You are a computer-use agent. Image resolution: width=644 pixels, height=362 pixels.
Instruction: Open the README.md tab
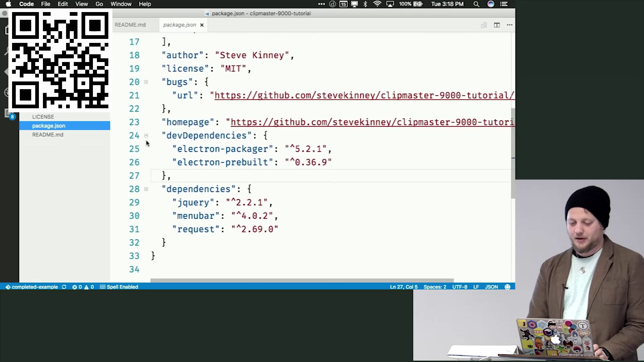point(130,24)
